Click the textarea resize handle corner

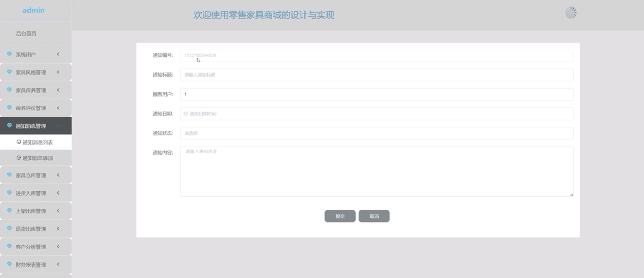click(571, 195)
